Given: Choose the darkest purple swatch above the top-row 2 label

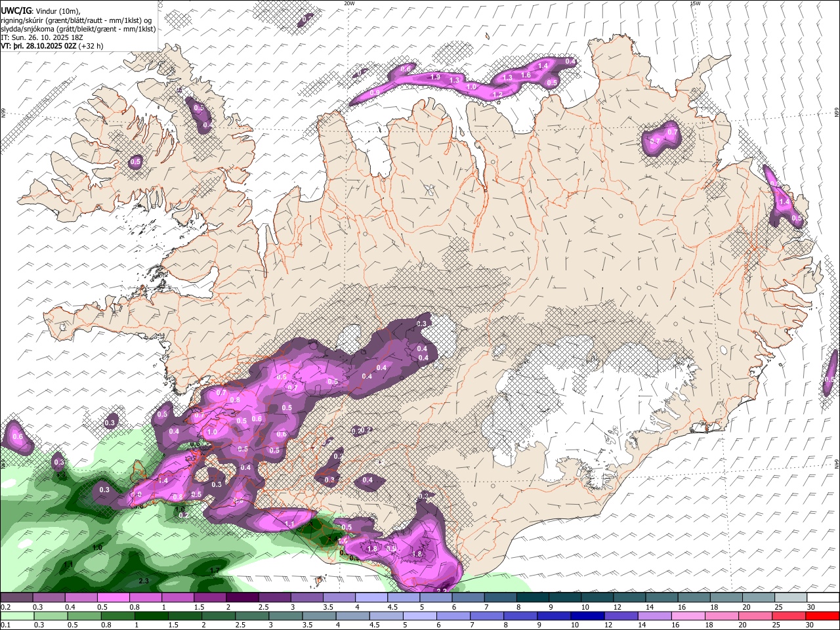Looking at the screenshot, I should point(243,598).
